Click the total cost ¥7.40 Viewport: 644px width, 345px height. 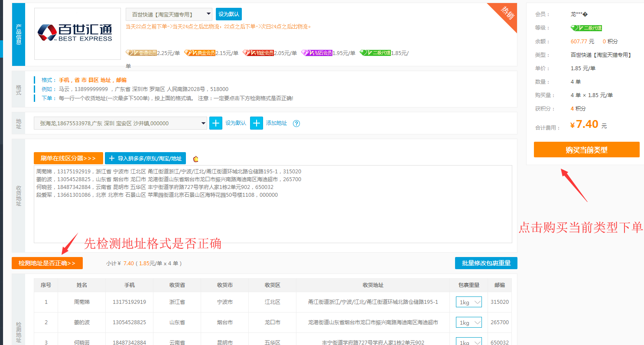tap(585, 124)
